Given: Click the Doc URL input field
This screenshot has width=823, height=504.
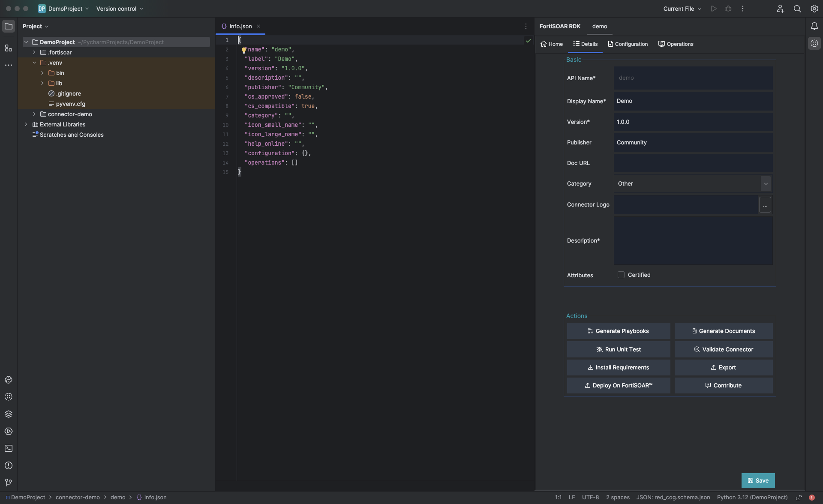Looking at the screenshot, I should pyautogui.click(x=693, y=163).
